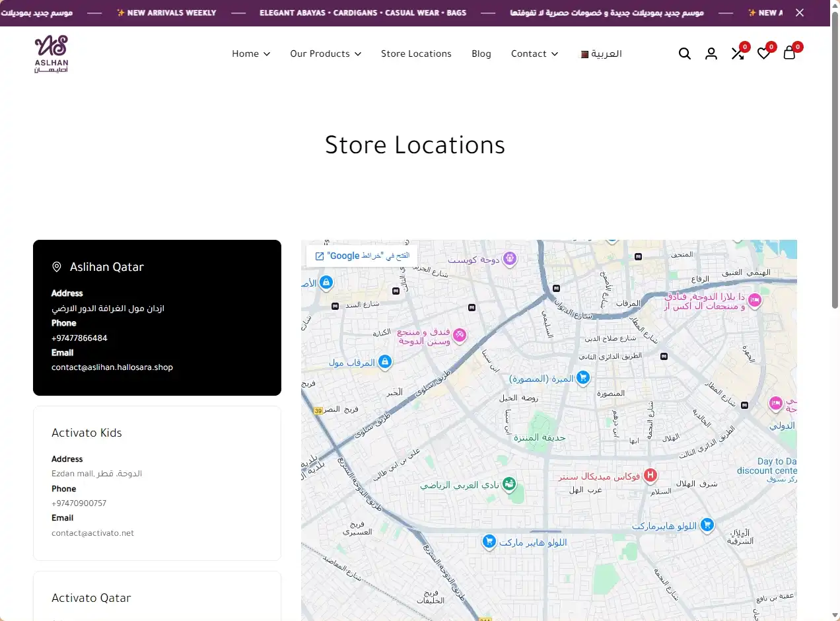This screenshot has height=621, width=840.
Task: Open the Blog menu item
Action: (x=481, y=54)
